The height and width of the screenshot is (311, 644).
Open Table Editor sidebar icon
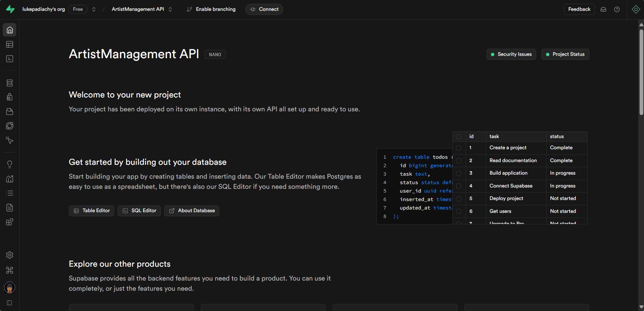[x=10, y=44]
